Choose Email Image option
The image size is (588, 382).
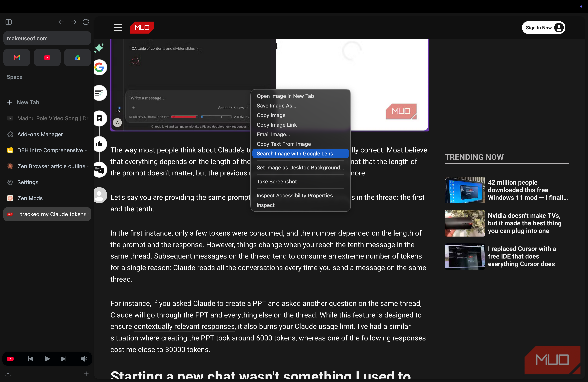click(300, 134)
